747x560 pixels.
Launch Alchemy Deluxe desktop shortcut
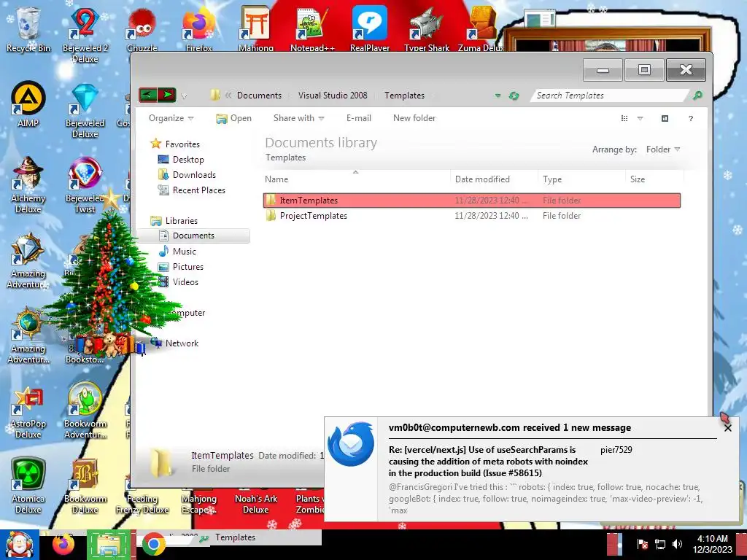(28, 184)
